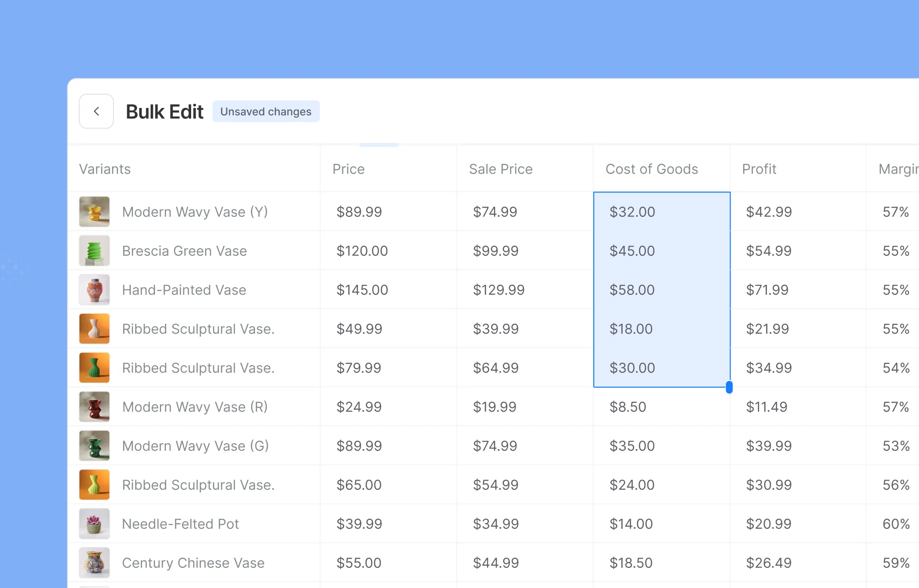Viewport: 919px width, 588px height.
Task: Open the Needle-Felted Pot thumbnail
Action: click(x=94, y=524)
